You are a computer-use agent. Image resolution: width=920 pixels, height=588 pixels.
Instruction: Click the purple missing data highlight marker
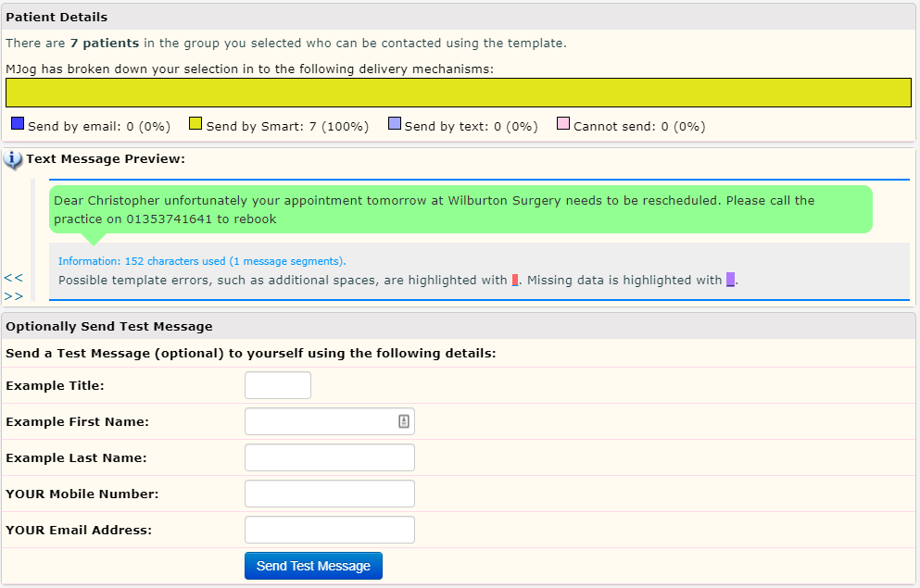[x=730, y=280]
